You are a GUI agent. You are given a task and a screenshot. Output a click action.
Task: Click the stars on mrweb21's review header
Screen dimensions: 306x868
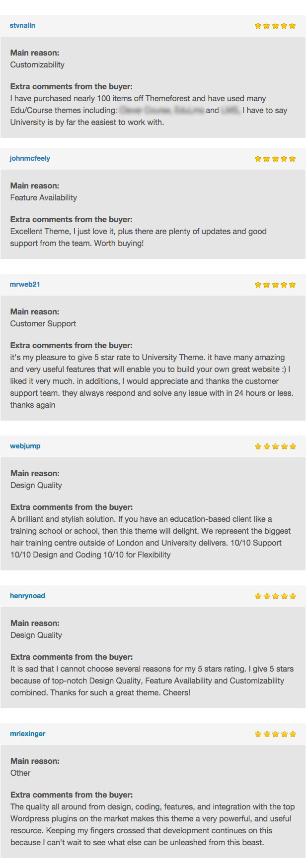[275, 285]
